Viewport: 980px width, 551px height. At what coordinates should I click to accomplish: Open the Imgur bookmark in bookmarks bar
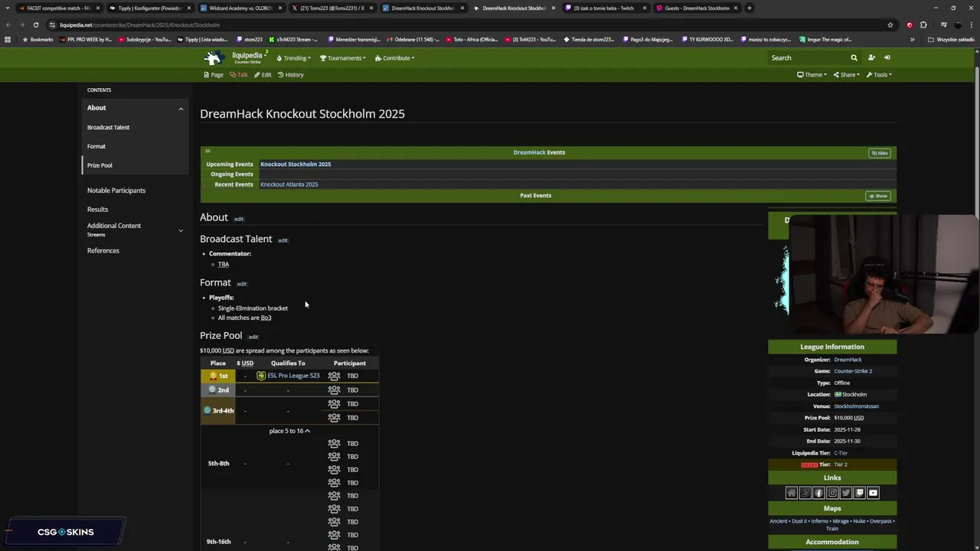[x=825, y=39]
